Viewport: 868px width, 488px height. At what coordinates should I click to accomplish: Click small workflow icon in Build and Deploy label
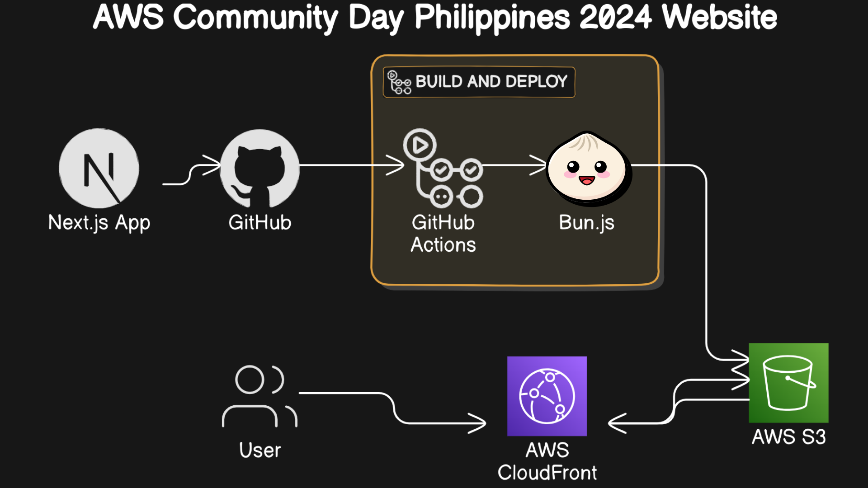(400, 82)
